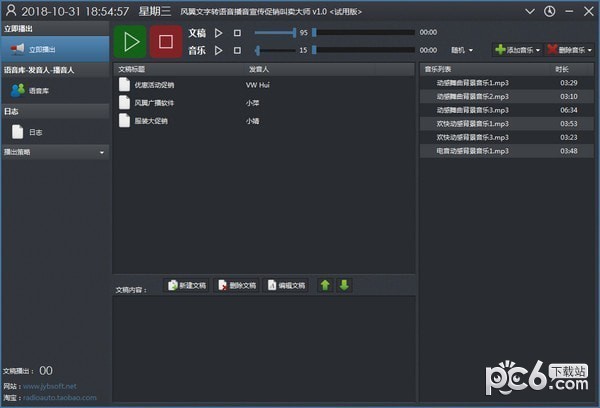Click the large red stop button
Viewport: 600px width, 408px height.
[x=165, y=42]
